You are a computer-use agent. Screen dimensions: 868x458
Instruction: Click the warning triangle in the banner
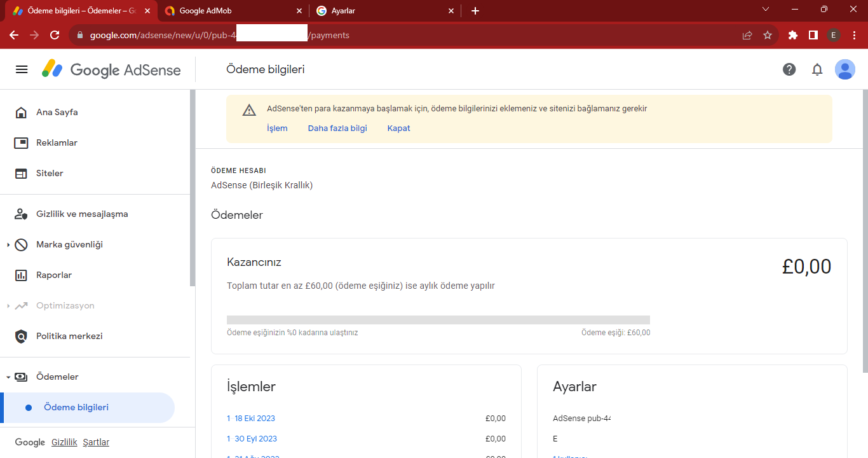[249, 110]
